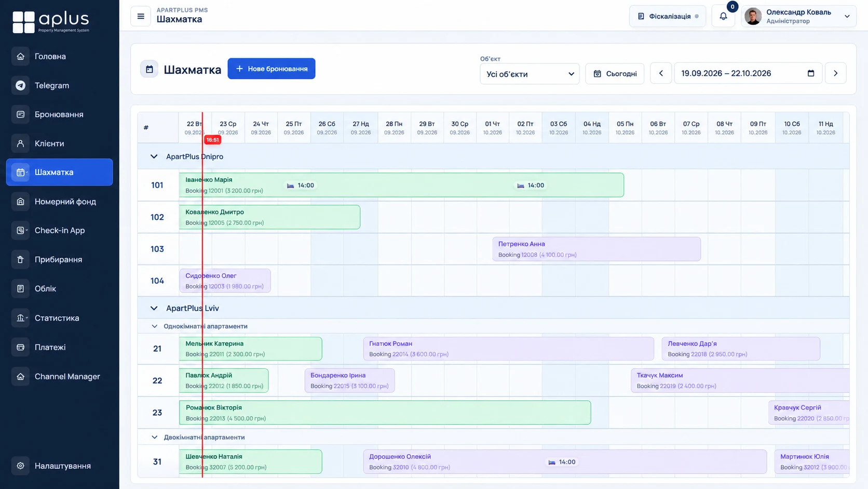Click Облік accounting icon
Screen dimensions: 868x489
click(x=20, y=288)
